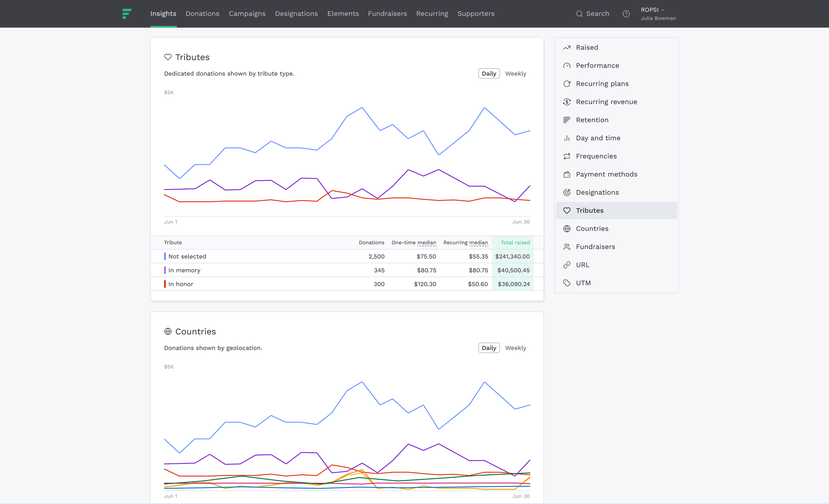This screenshot has width=829, height=504.
Task: Click the blue Not selected color marker
Action: [x=165, y=256]
